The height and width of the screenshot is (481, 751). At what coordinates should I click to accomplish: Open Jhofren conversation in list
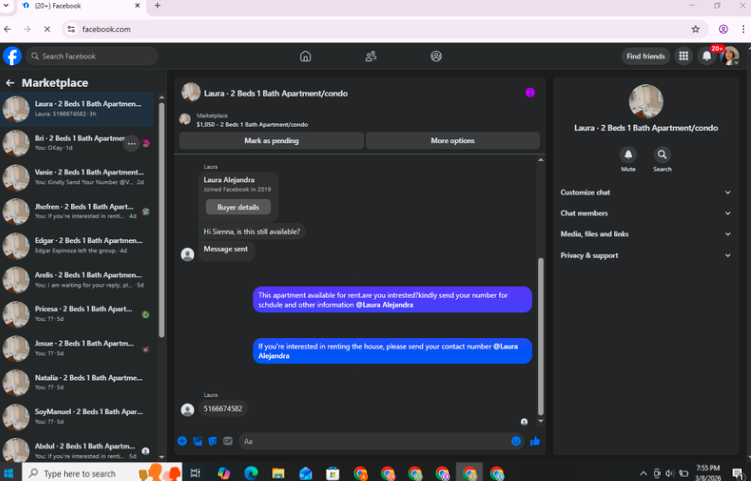point(78,212)
